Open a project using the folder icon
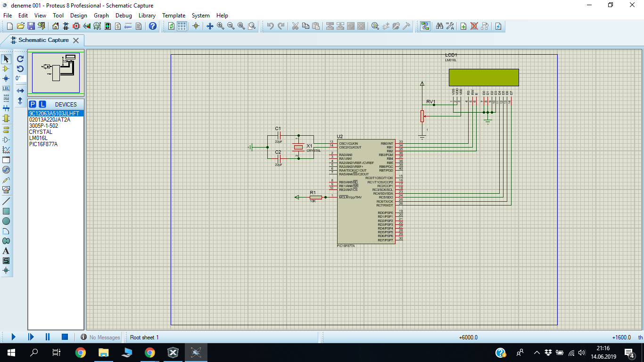Image resolution: width=644 pixels, height=362 pixels. pos(20,26)
